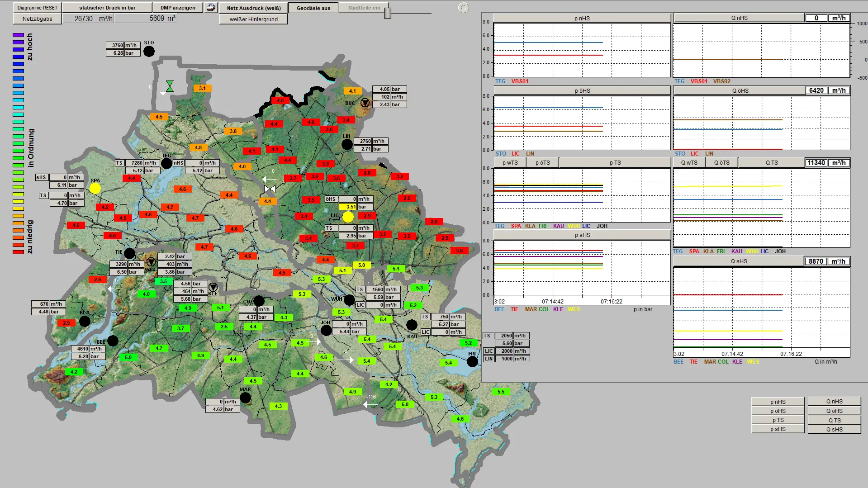
Task: Select the LIN station black circle
Action: pyautogui.click(x=347, y=145)
